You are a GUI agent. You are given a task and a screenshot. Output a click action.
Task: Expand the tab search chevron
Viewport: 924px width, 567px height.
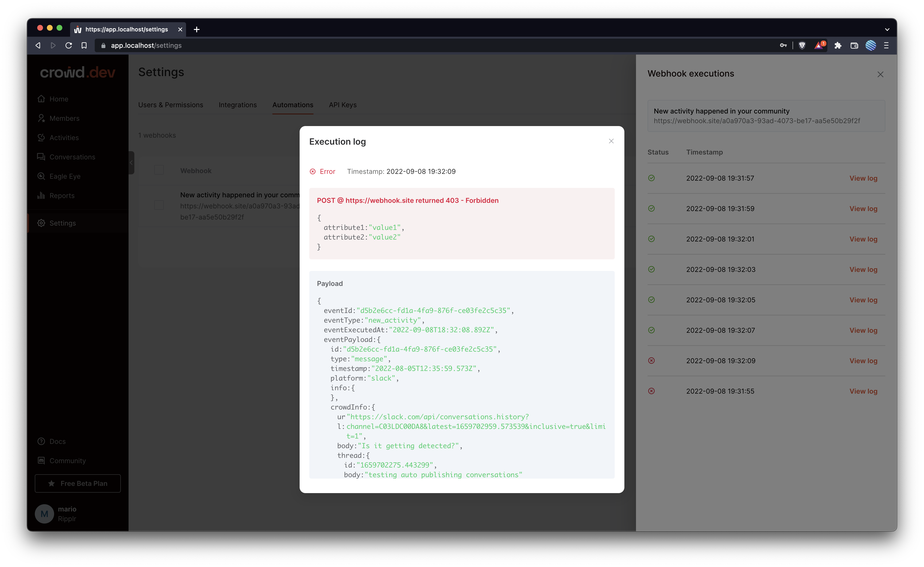(x=887, y=29)
